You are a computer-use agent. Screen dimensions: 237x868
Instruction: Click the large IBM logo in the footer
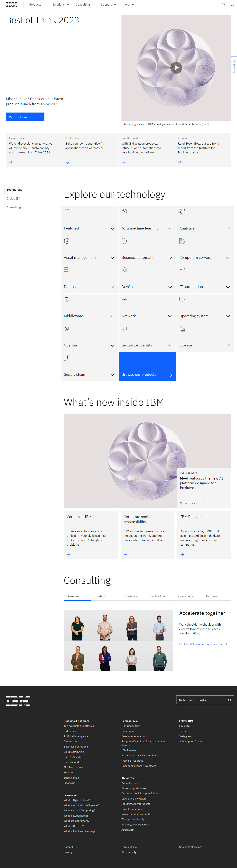(x=18, y=701)
